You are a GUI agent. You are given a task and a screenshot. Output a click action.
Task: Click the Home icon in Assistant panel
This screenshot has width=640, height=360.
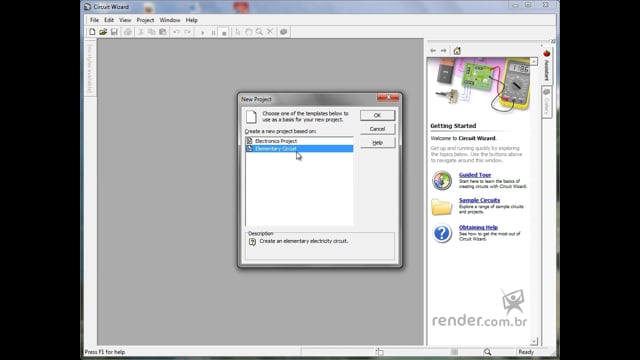click(x=457, y=51)
